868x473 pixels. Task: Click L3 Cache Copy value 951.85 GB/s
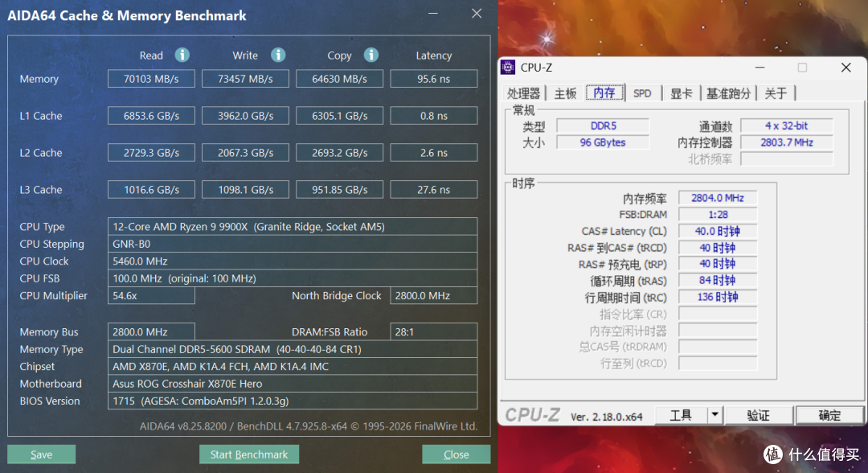[339, 189]
